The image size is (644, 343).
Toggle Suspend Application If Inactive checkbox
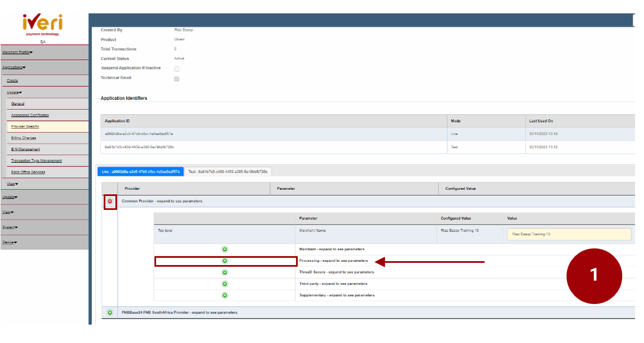click(177, 68)
